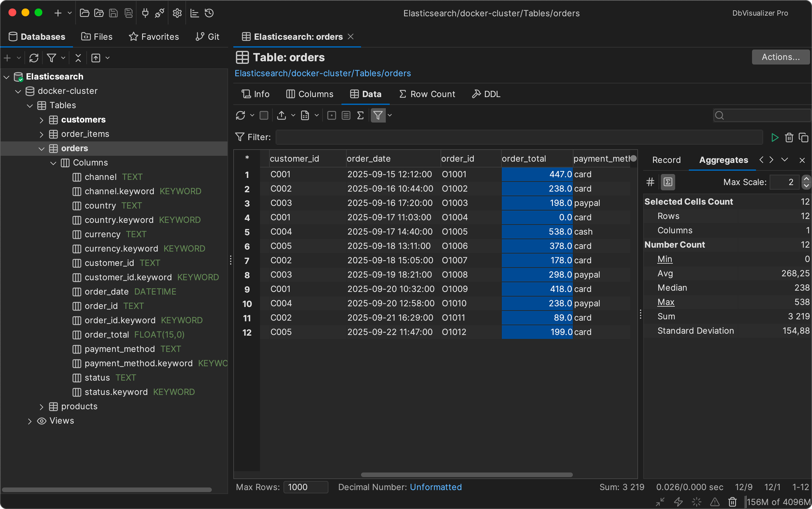This screenshot has height=509, width=812.
Task: Click the export data icon
Action: click(281, 116)
